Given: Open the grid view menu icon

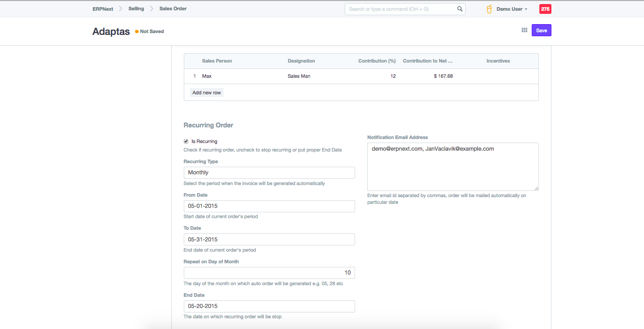Looking at the screenshot, I should (x=525, y=30).
